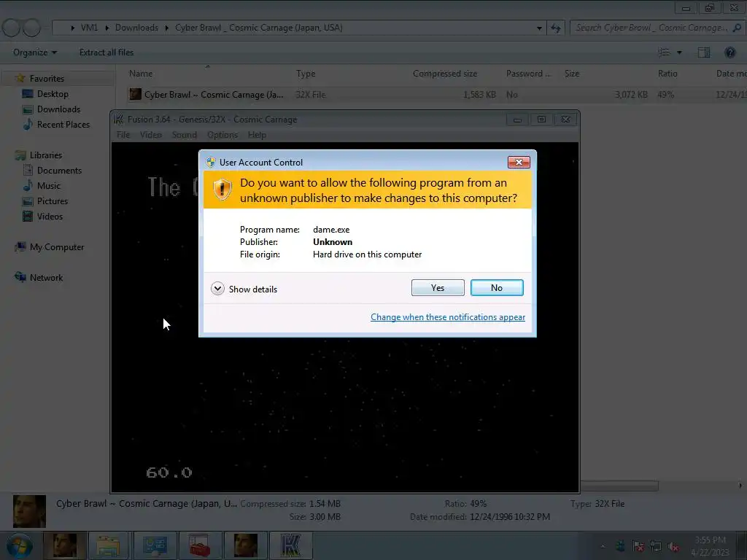
Task: Click Forward navigation button in Explorer
Action: 32,28
